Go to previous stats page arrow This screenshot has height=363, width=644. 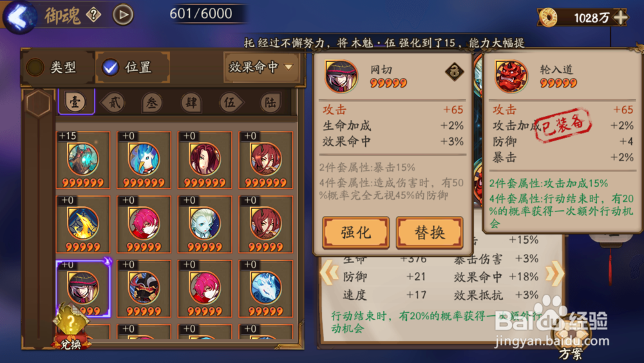point(329,273)
